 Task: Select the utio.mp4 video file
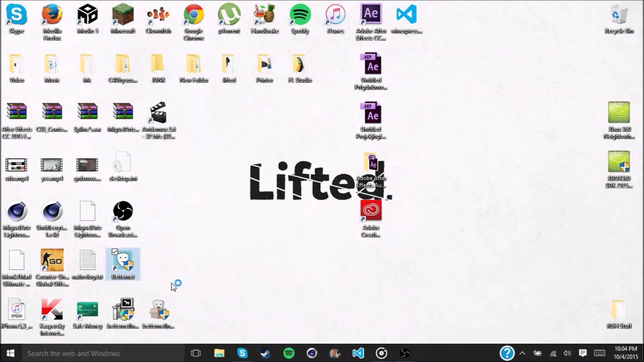pos(17,169)
